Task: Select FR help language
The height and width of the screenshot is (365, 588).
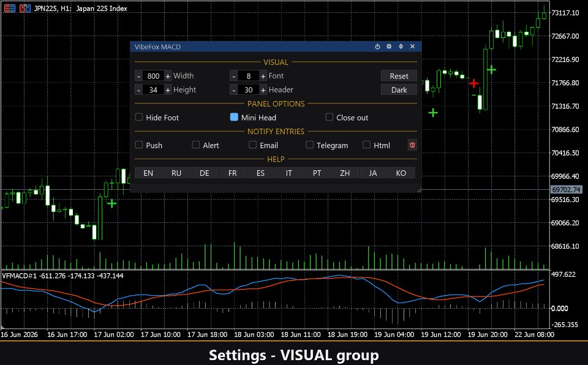Action: [233, 173]
